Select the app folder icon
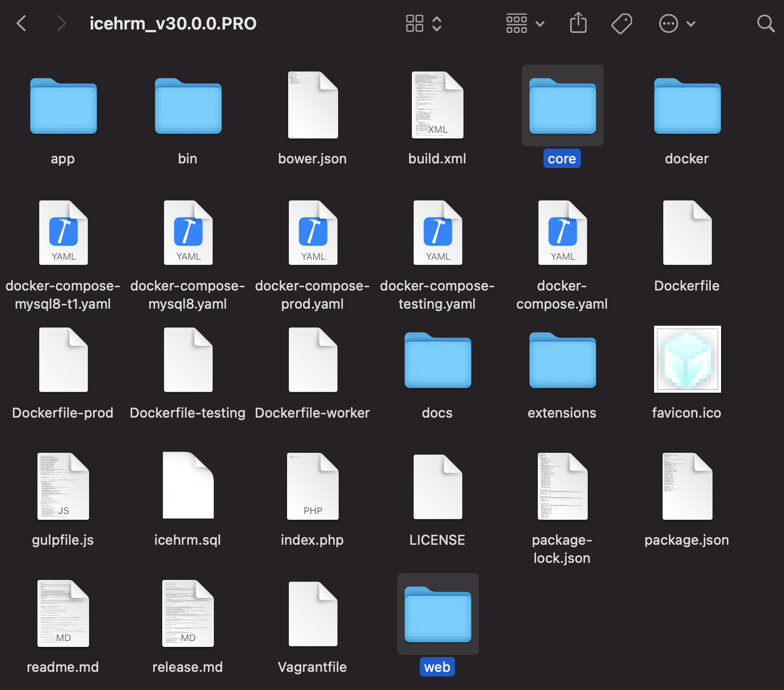This screenshot has height=690, width=784. coord(63,106)
